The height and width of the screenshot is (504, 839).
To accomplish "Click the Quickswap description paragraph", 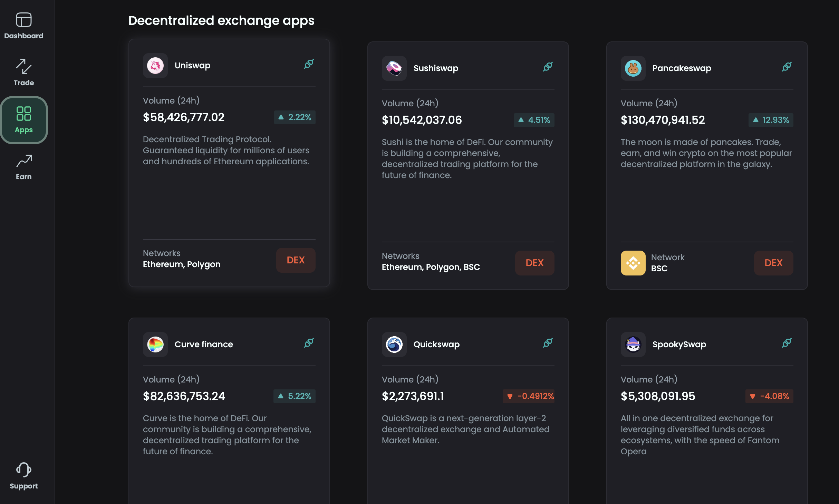I will [466, 429].
